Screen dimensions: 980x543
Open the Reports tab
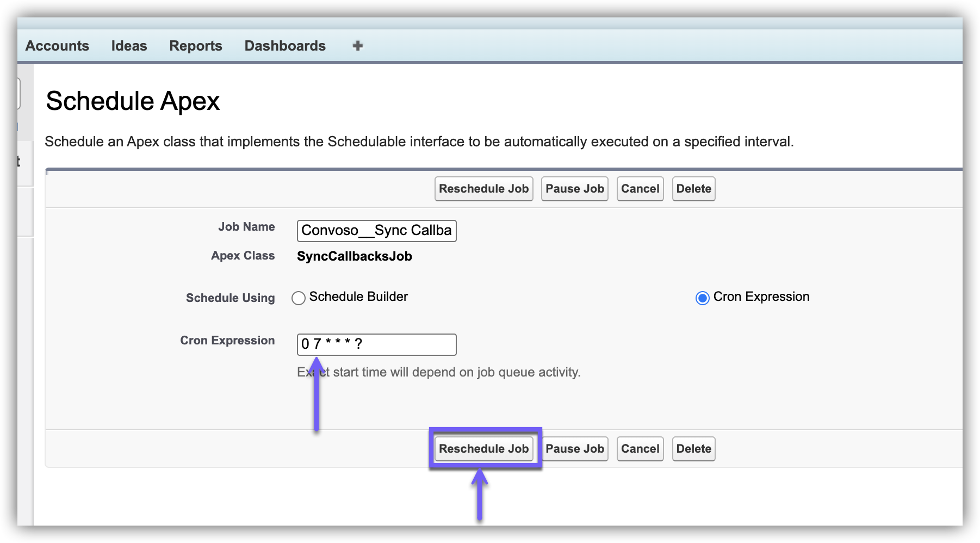pos(196,46)
